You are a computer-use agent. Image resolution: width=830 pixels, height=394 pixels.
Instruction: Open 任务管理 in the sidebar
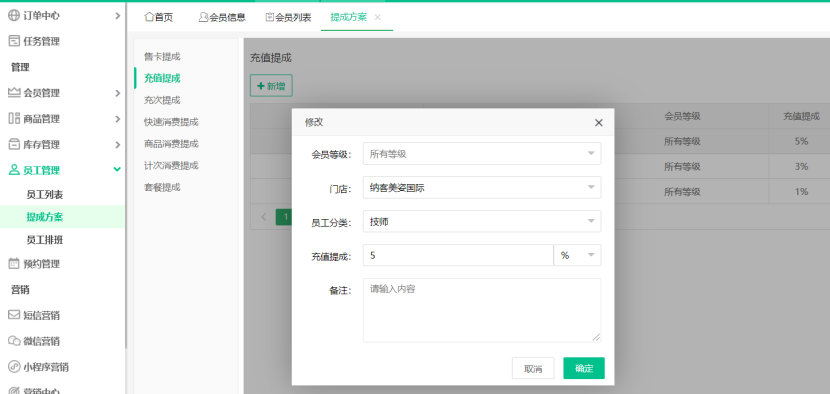pyautogui.click(x=41, y=41)
